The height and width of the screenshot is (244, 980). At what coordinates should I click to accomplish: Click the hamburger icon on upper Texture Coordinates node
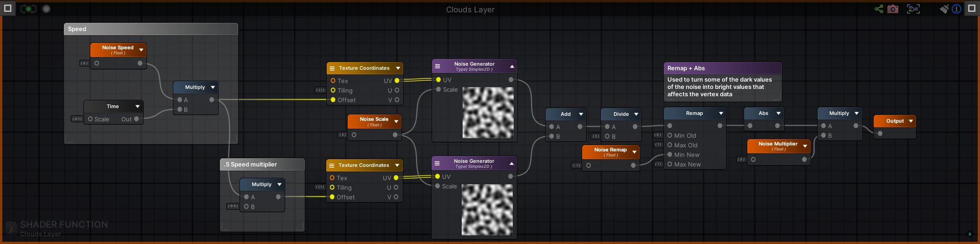(332, 68)
